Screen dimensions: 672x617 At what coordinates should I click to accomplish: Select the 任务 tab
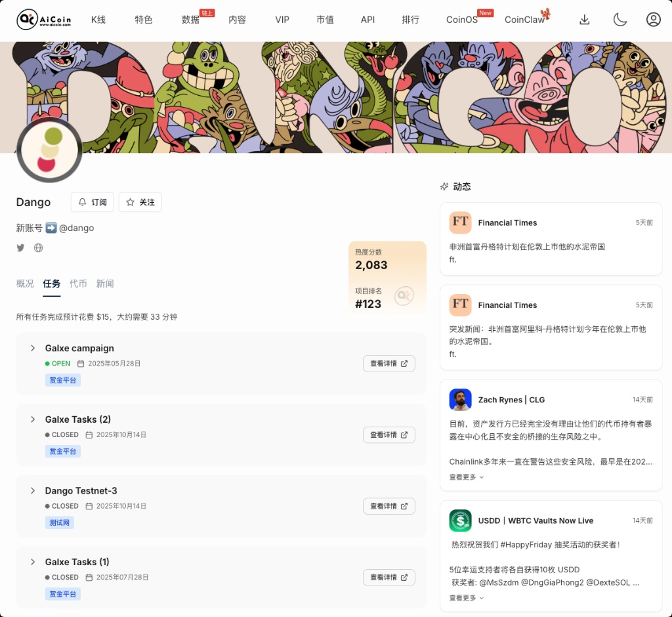51,284
